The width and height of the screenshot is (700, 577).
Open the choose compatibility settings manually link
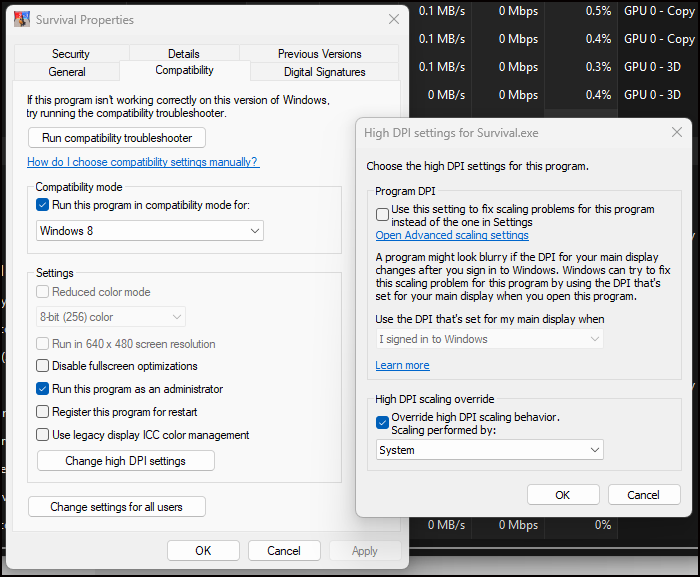[143, 162]
